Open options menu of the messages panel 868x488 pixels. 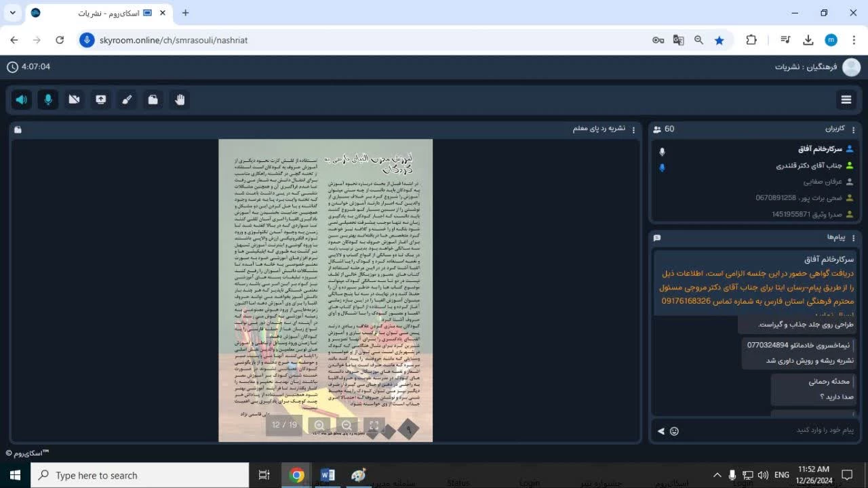click(x=854, y=238)
